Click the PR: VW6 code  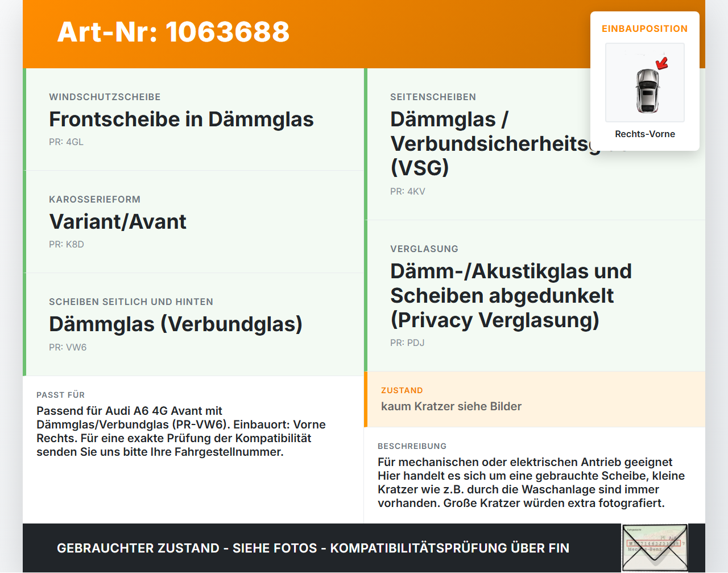click(68, 347)
